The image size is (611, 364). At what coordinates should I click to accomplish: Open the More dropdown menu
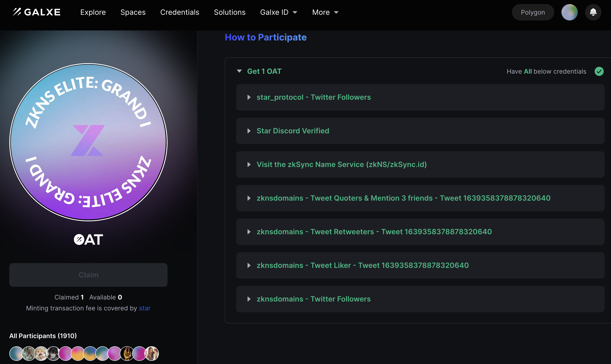coord(325,12)
